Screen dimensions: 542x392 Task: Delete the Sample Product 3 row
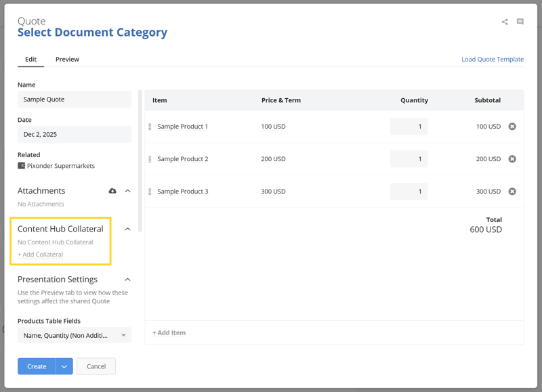[x=512, y=192]
